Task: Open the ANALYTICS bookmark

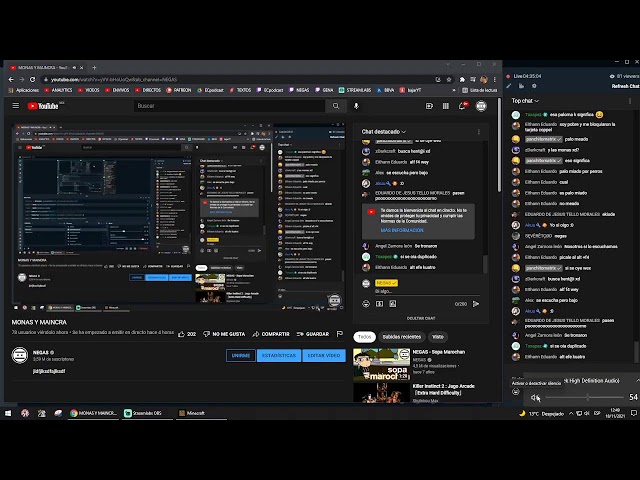Action: (58, 90)
